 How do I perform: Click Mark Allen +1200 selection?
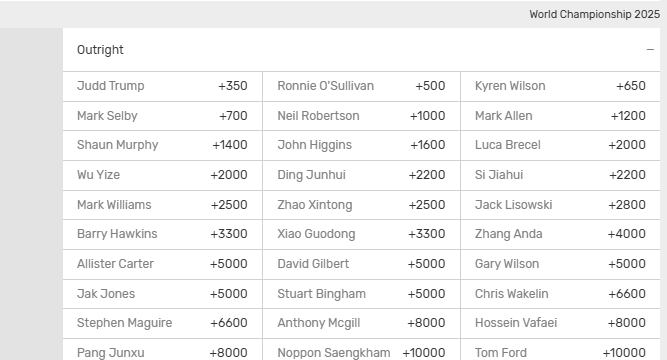click(x=560, y=116)
